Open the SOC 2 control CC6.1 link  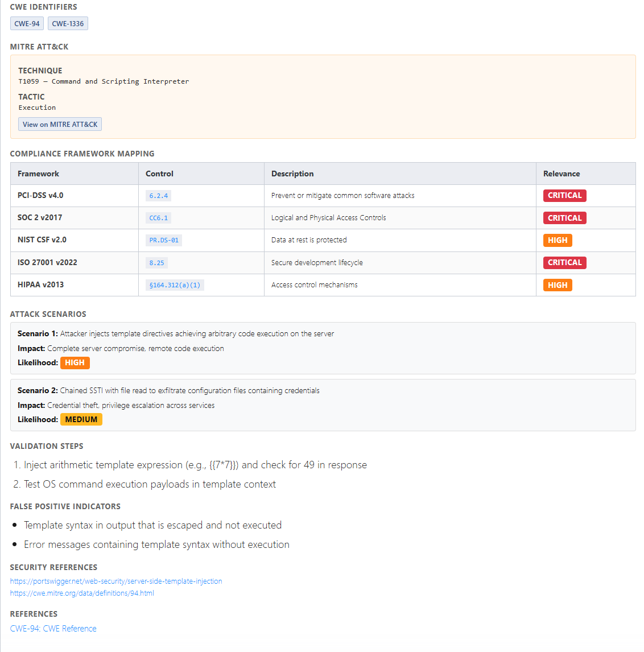pos(158,217)
